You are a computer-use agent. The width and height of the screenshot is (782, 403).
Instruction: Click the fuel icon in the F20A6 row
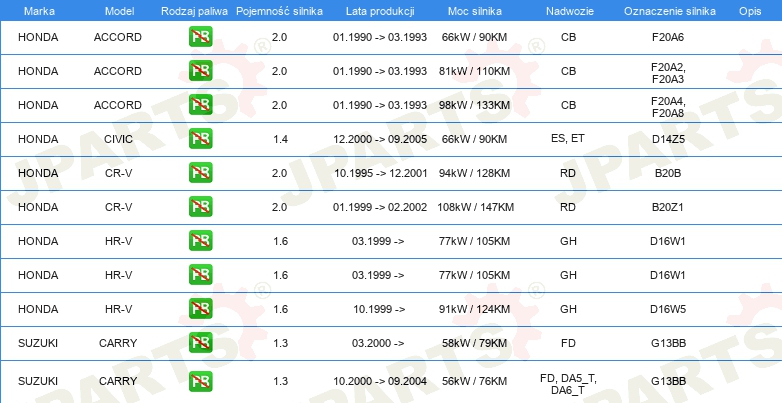click(x=200, y=37)
